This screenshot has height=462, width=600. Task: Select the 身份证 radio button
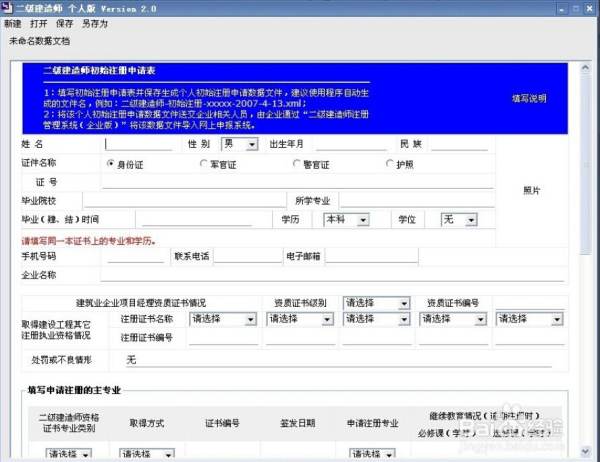pos(110,163)
